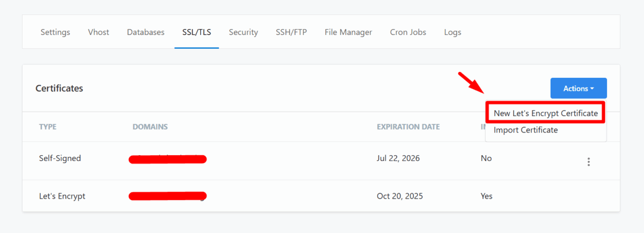This screenshot has height=233, width=644.
Task: Click the Jul 22, 2026 expiration date
Action: point(398,158)
